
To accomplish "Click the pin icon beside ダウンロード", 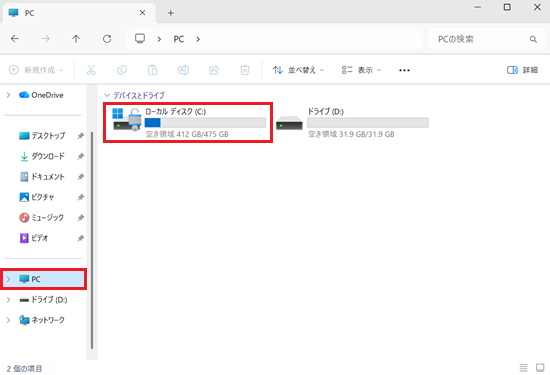I will (x=81, y=156).
